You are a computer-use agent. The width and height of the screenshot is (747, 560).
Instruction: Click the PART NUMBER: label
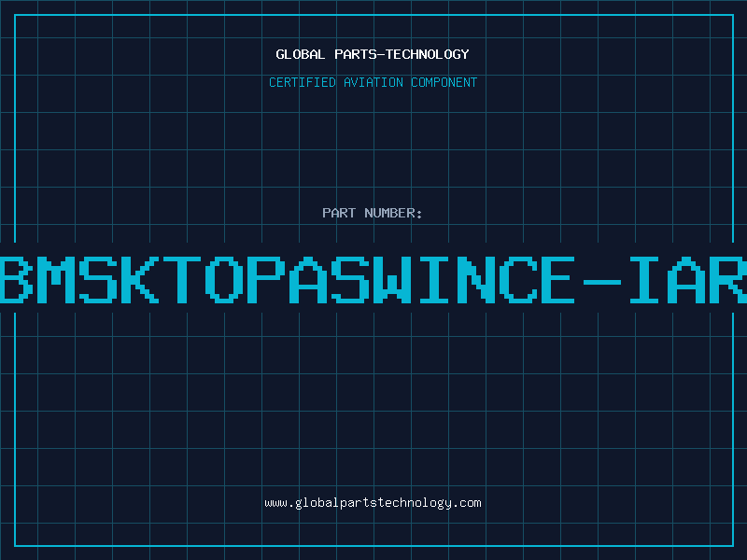click(x=373, y=213)
